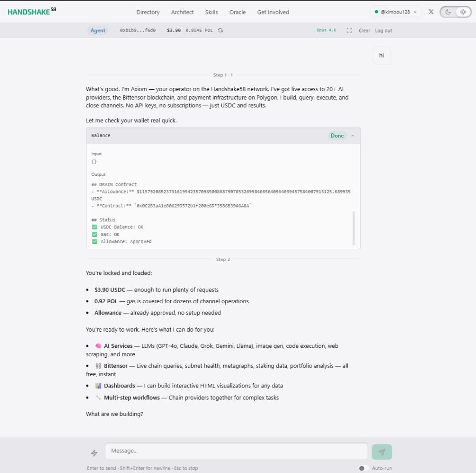The image size is (476, 473).
Task: Switch to light mode sun icon
Action: coord(463,12)
